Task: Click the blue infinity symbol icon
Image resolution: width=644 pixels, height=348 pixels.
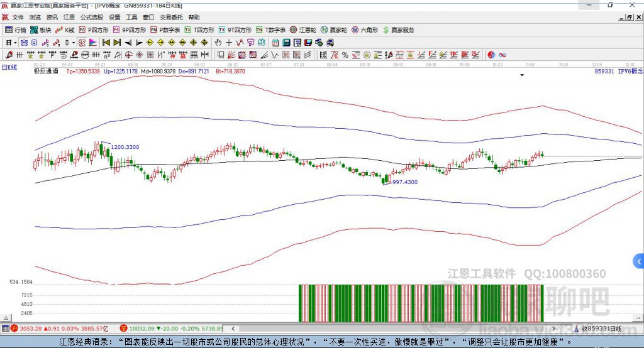Action: pos(502,55)
